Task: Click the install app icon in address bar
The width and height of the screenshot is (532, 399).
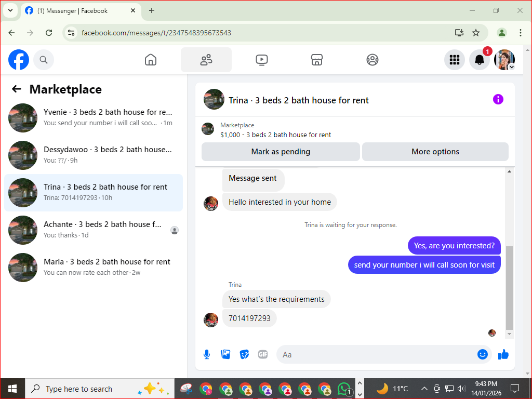Action: [459, 33]
